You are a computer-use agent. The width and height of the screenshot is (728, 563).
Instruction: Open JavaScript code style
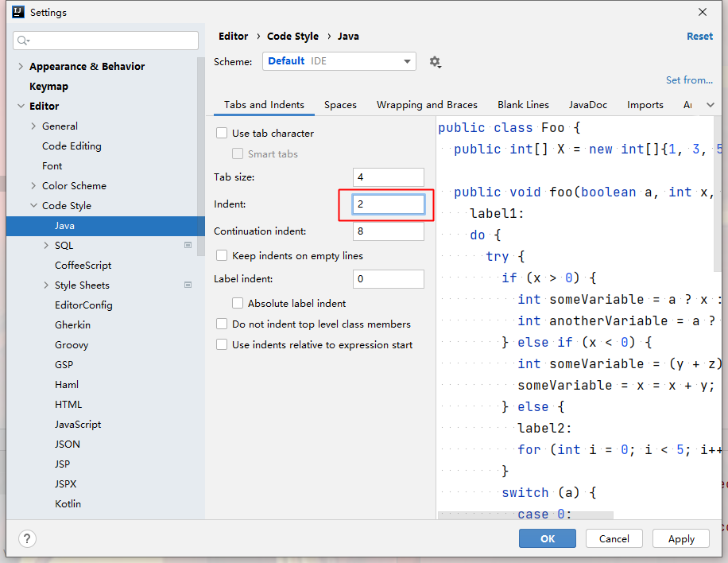78,425
